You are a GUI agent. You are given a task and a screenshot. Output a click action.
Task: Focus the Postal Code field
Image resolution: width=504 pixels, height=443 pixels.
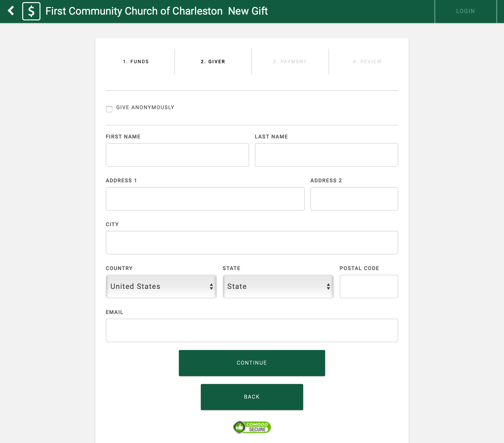[369, 287]
